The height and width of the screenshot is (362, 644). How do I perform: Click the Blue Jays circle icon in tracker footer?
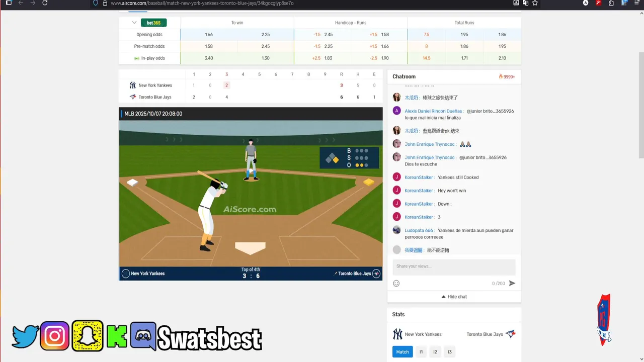pos(376,274)
